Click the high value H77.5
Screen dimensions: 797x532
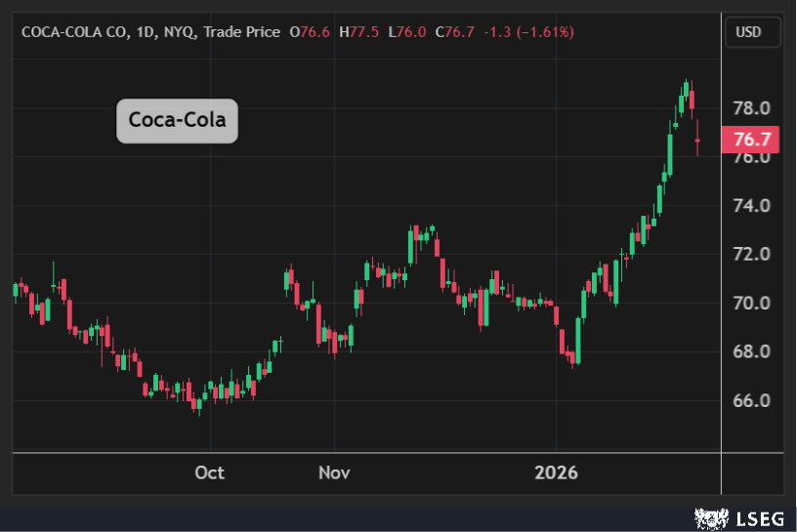pos(358,32)
